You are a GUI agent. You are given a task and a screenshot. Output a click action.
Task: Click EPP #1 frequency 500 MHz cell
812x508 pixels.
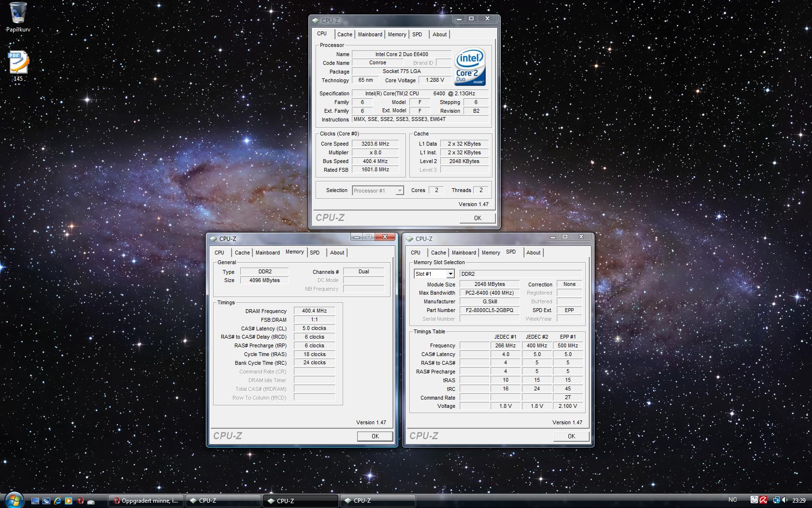click(x=568, y=345)
